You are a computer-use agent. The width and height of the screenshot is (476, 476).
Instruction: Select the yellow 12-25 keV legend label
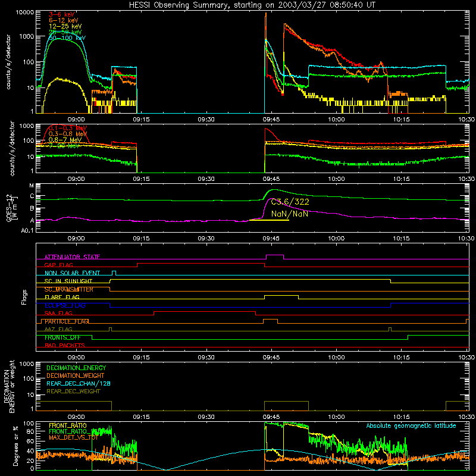pos(65,26)
